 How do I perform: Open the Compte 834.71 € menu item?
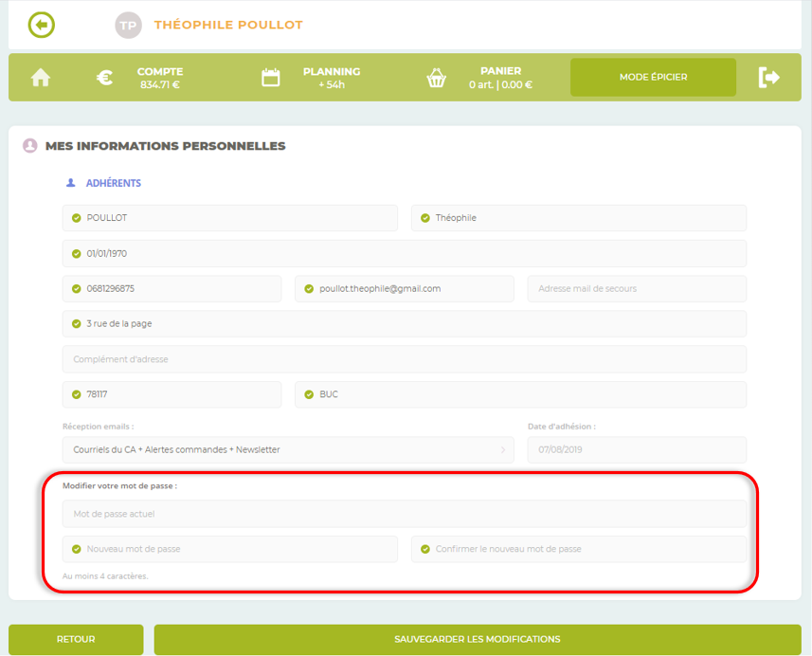159,78
